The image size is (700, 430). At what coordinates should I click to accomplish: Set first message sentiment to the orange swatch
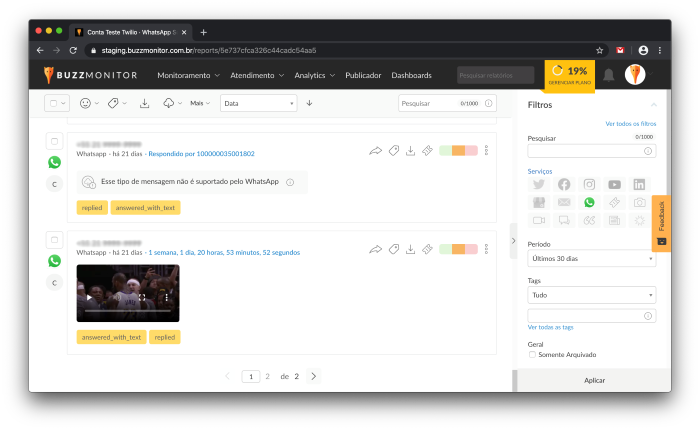point(458,151)
